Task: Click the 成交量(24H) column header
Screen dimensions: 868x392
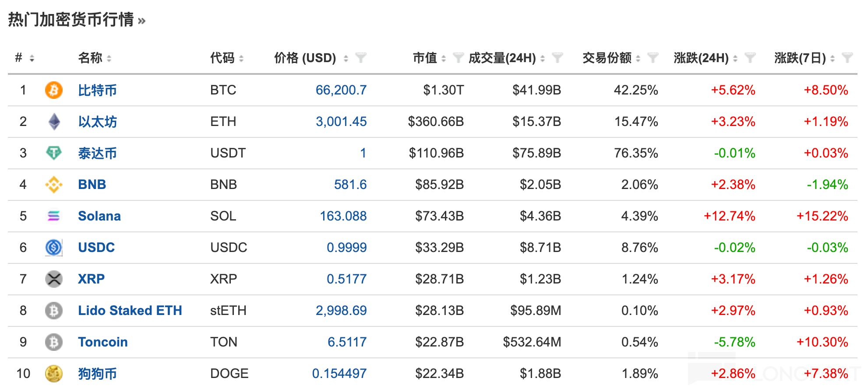Action: (502, 58)
